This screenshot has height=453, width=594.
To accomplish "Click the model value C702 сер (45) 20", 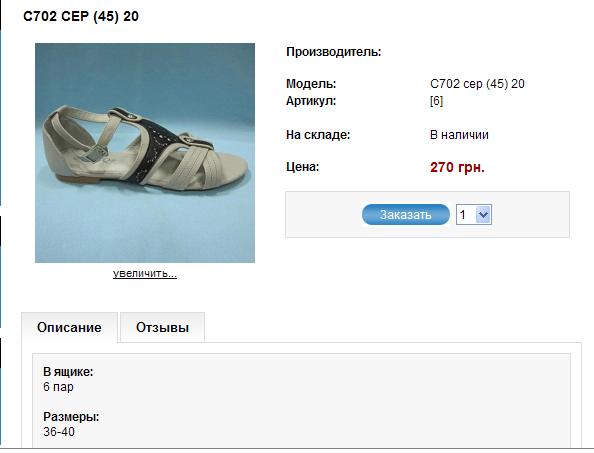I will coord(477,84).
